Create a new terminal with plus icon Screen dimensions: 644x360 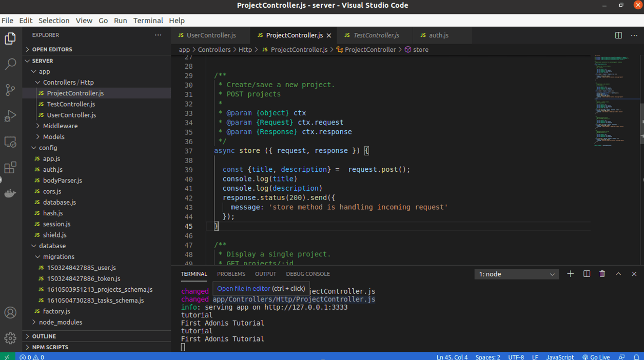coord(570,274)
